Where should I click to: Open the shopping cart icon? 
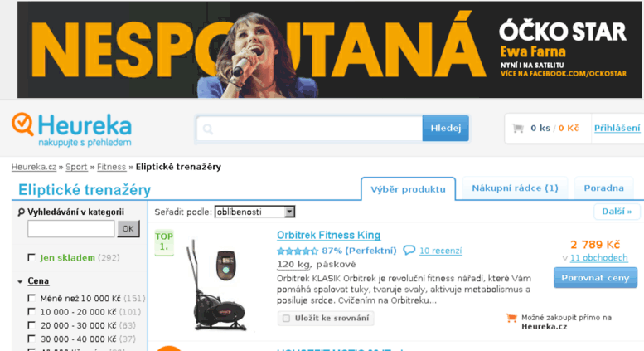[x=518, y=129]
